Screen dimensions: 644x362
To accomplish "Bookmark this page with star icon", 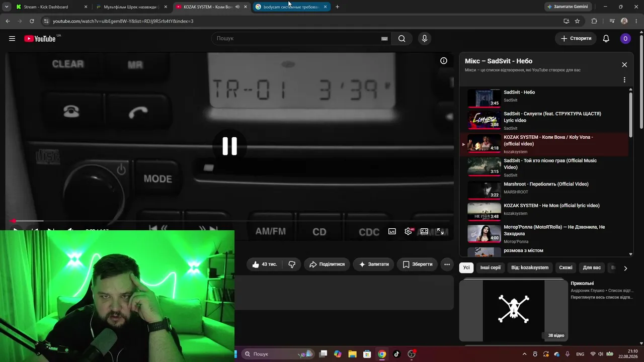I will click(577, 21).
